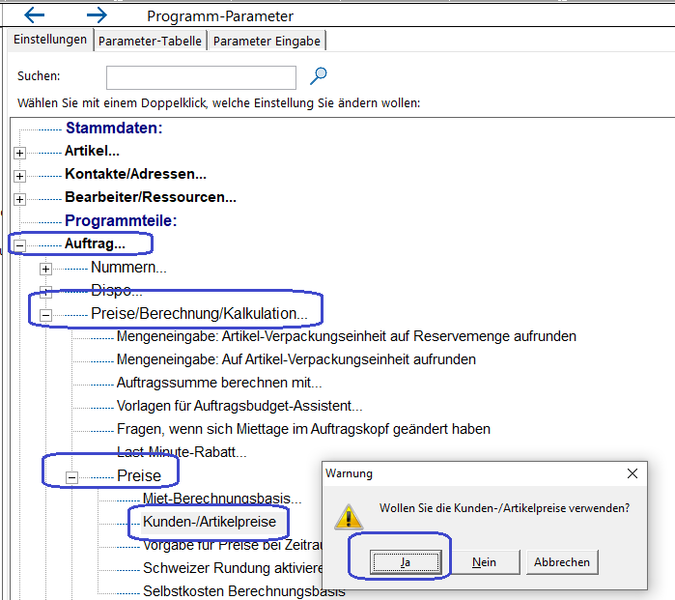
Task: Confirm with the Ja button
Action: [x=406, y=562]
